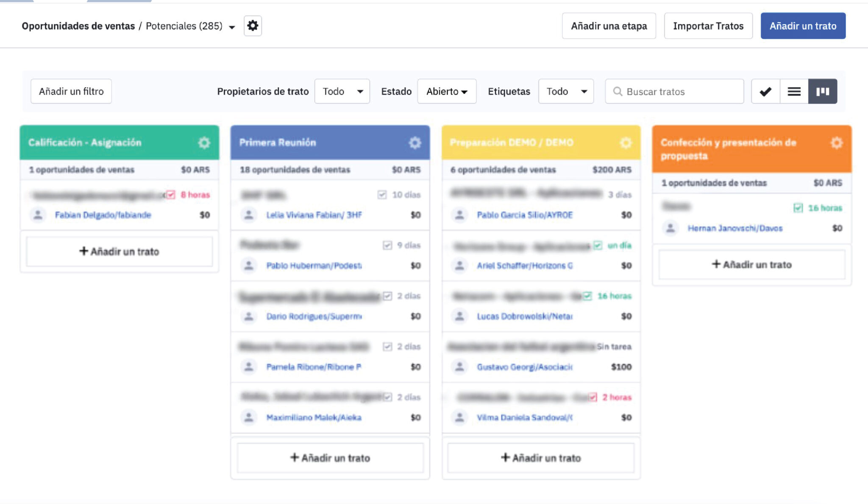
Task: Switch to the list view icon
Action: (794, 91)
